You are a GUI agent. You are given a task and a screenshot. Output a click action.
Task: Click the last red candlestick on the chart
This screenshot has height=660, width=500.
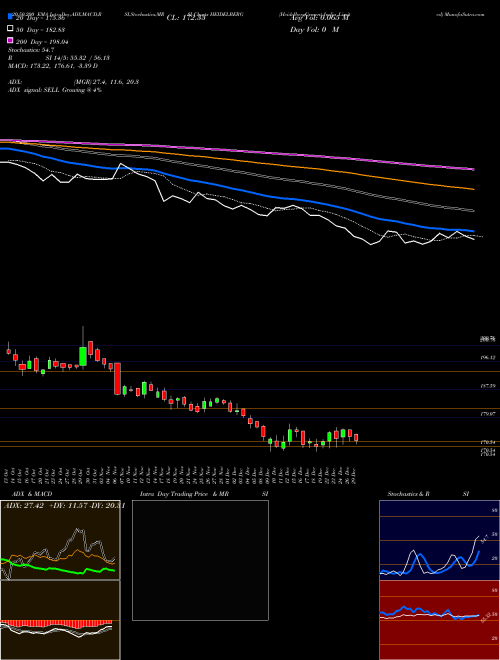click(356, 438)
